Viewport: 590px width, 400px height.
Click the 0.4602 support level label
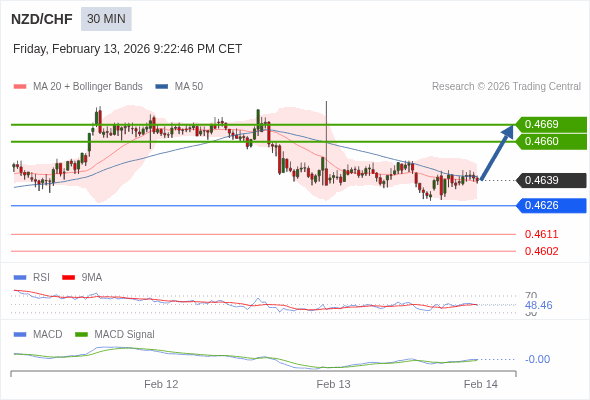[x=541, y=251]
